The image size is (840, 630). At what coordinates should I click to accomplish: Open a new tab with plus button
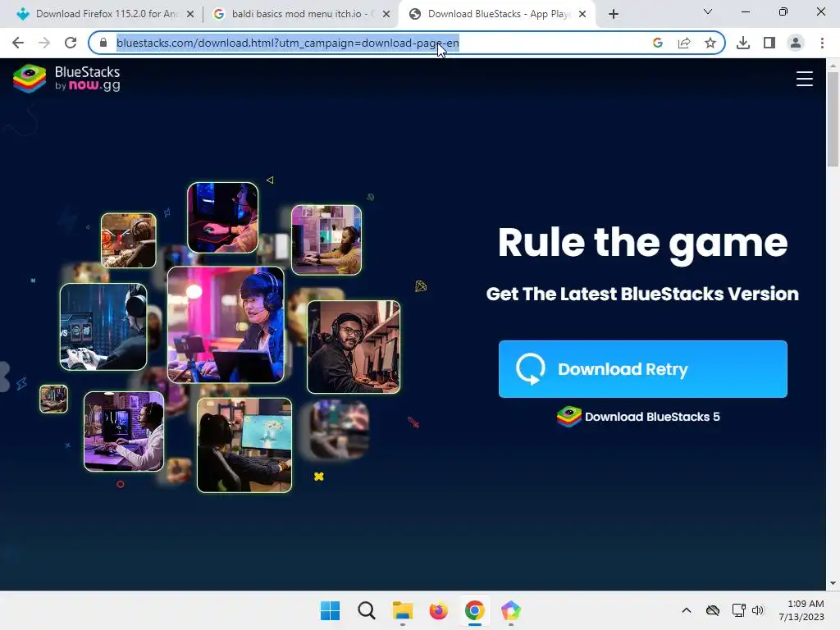click(614, 14)
